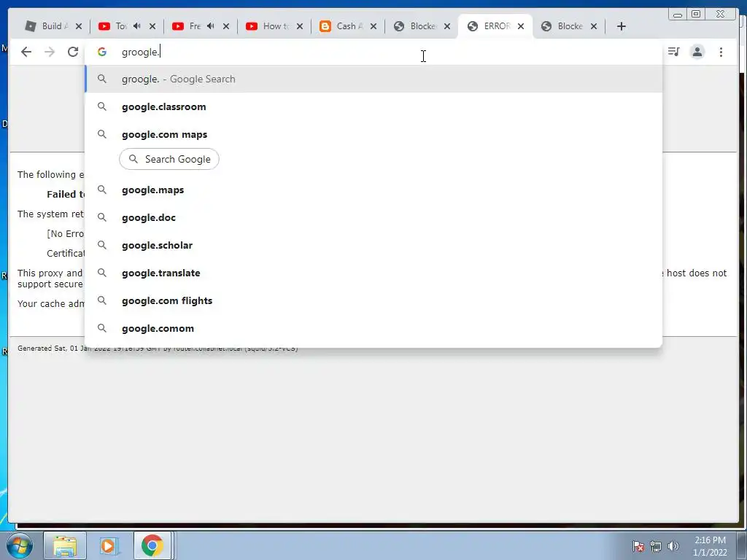Choose the google.doc suggestion
The width and height of the screenshot is (747, 560).
pos(373,217)
